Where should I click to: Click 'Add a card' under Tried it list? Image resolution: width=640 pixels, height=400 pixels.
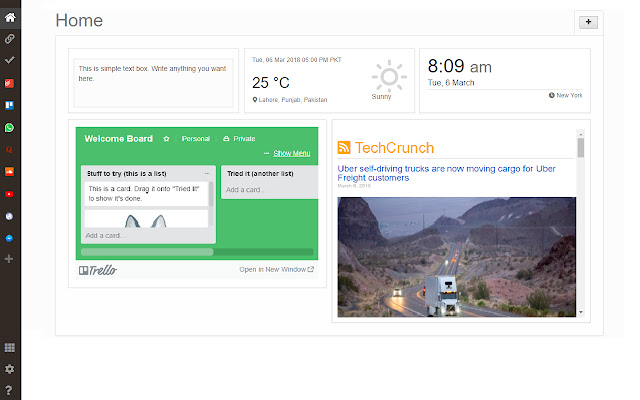coord(245,190)
